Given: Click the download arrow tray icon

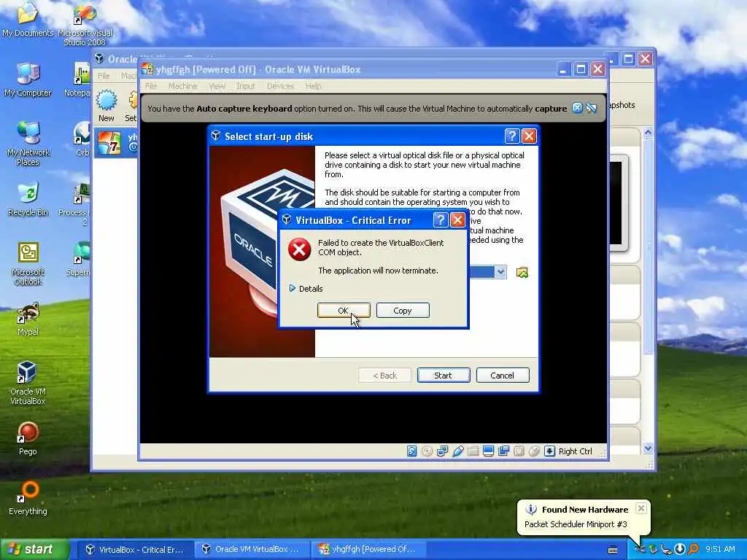Looking at the screenshot, I should (x=680, y=550).
